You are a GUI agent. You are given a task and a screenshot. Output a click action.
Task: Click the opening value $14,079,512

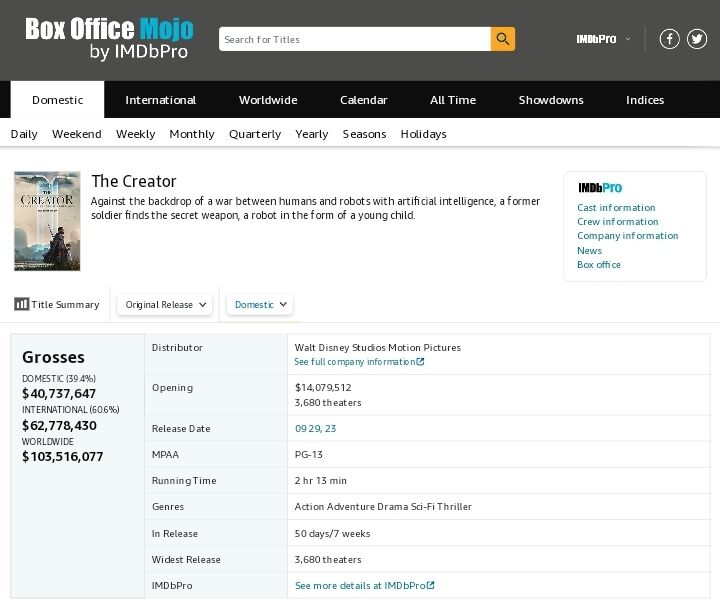[323, 388]
